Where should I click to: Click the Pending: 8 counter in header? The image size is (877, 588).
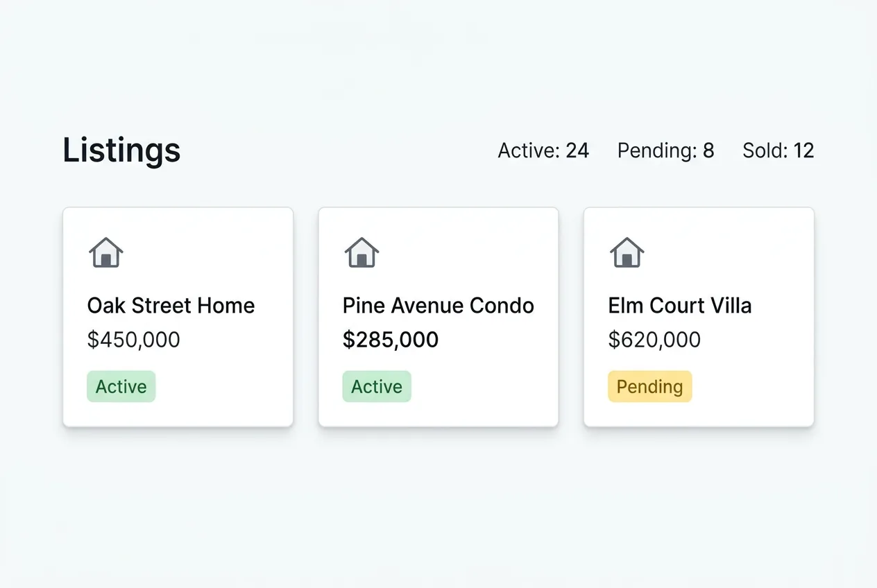coord(665,150)
